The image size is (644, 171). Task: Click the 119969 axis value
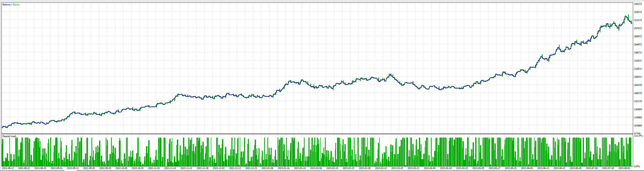click(638, 118)
